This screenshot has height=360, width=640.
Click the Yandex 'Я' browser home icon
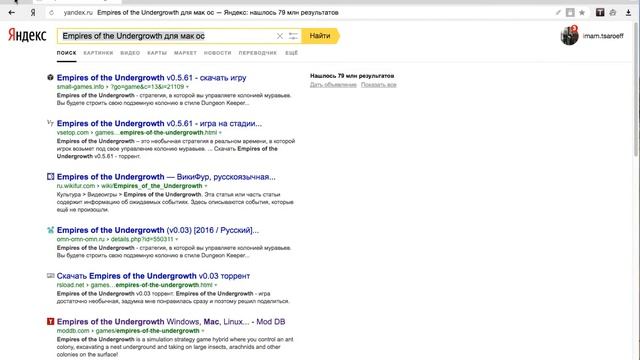(x=33, y=13)
